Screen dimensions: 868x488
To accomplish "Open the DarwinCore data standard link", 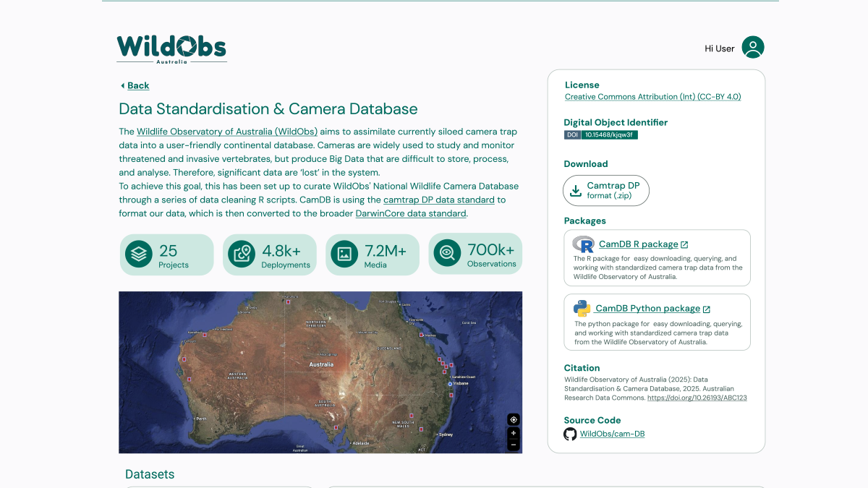I will click(411, 213).
